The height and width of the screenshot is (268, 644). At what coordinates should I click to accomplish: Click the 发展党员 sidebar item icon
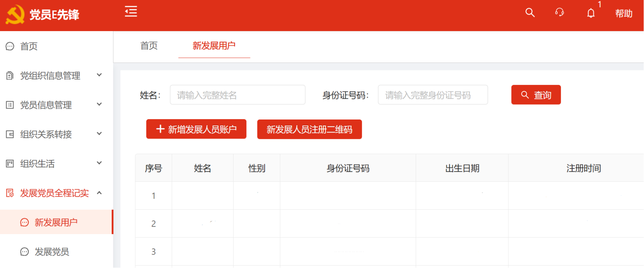[24, 252]
